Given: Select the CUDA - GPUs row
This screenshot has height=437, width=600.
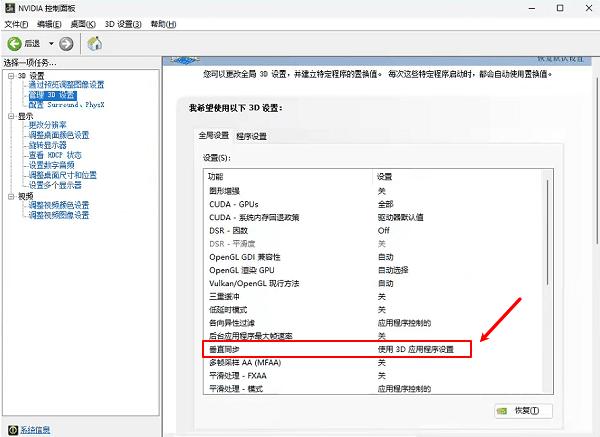Looking at the screenshot, I should click(x=374, y=204).
